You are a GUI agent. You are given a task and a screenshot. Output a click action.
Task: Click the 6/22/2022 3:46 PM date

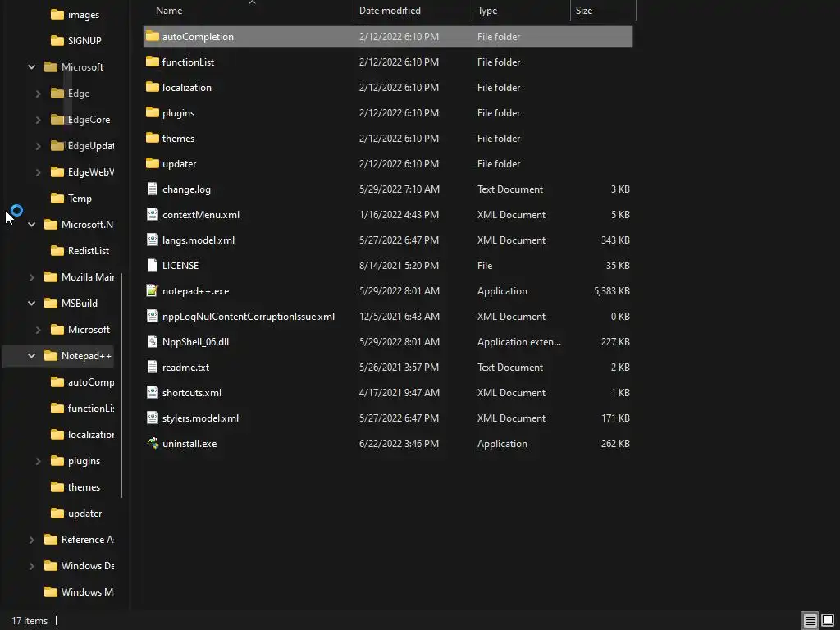click(399, 444)
